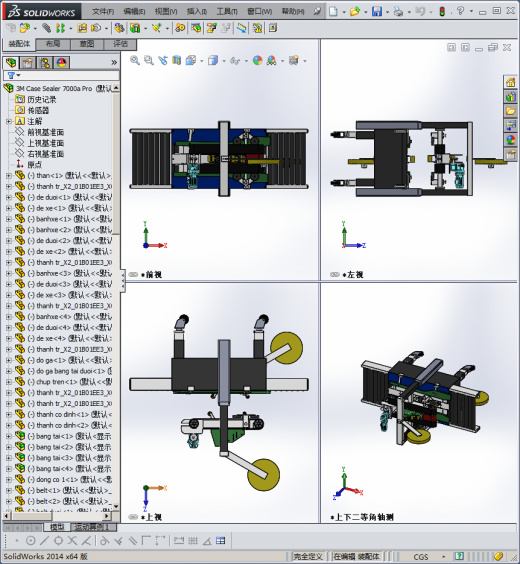The image size is (520, 564).
Task: Click the Insert Components icon in assembly toolbar
Action: 25,28
